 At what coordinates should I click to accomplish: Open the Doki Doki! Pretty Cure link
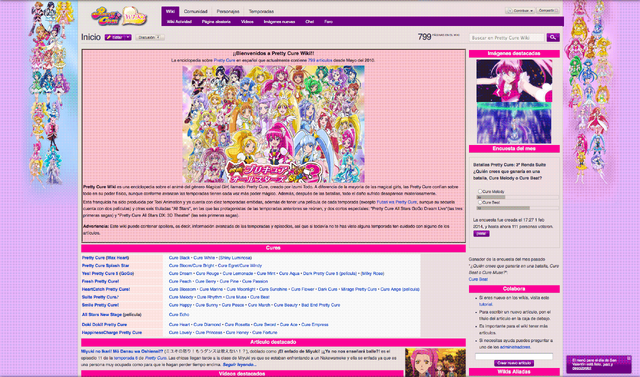pyautogui.click(x=104, y=325)
